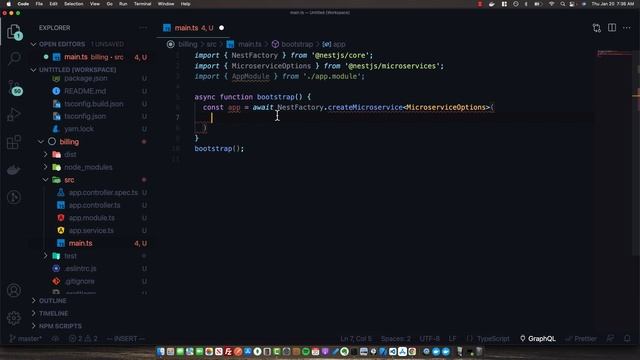The width and height of the screenshot is (640, 360).
Task: Click the master branch indicator in the status bar
Action: pyautogui.click(x=25, y=338)
